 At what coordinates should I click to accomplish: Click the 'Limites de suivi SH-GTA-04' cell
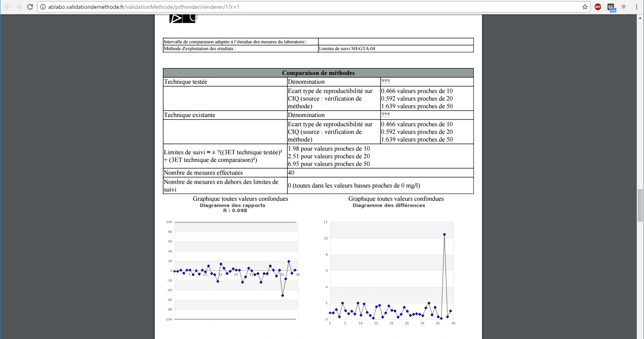[347, 48]
